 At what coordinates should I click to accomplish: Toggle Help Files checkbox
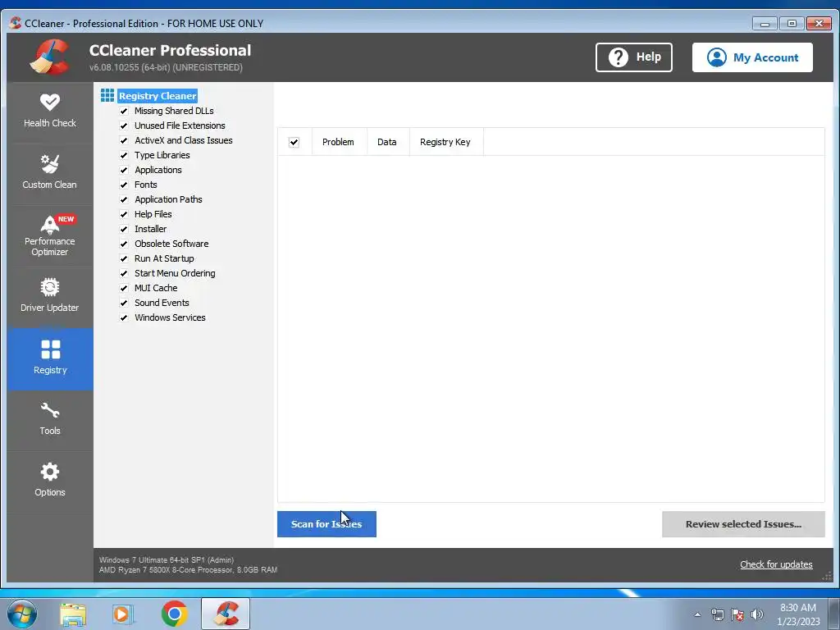coord(124,214)
